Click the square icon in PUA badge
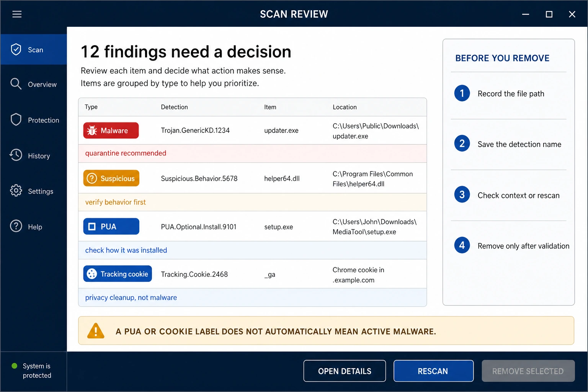This screenshot has height=392, width=588. (x=92, y=227)
